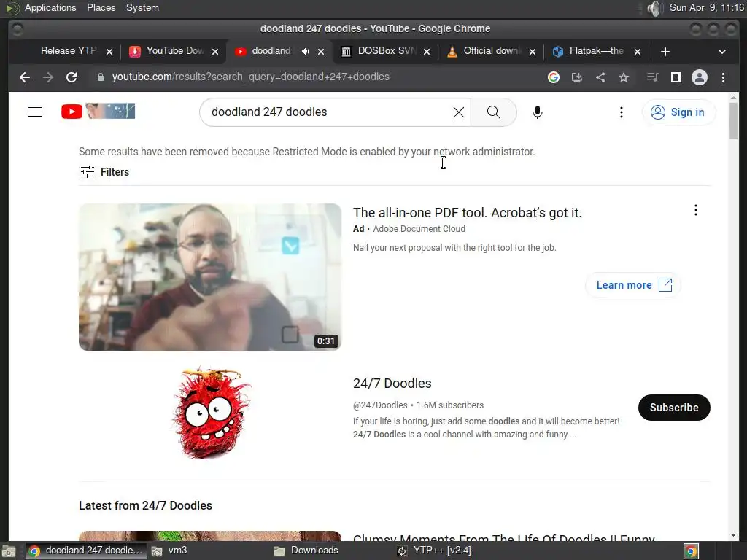Click the Chrome icon in bottom-right tray
This screenshot has height=560, width=747.
coord(692,551)
